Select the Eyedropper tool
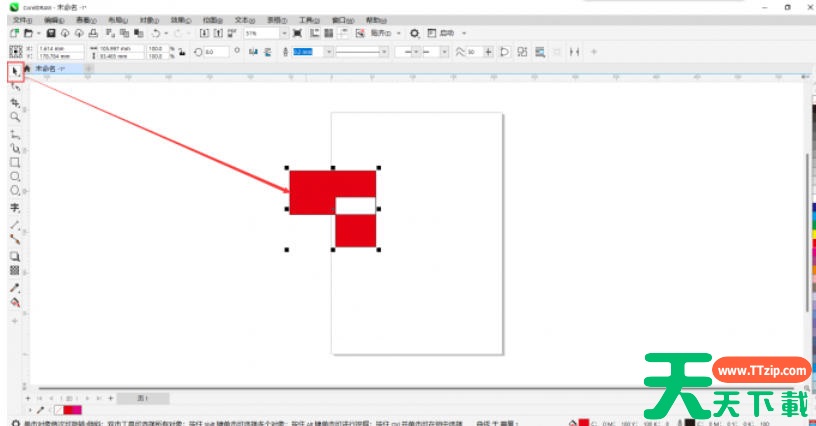The image size is (816, 426). click(x=15, y=287)
